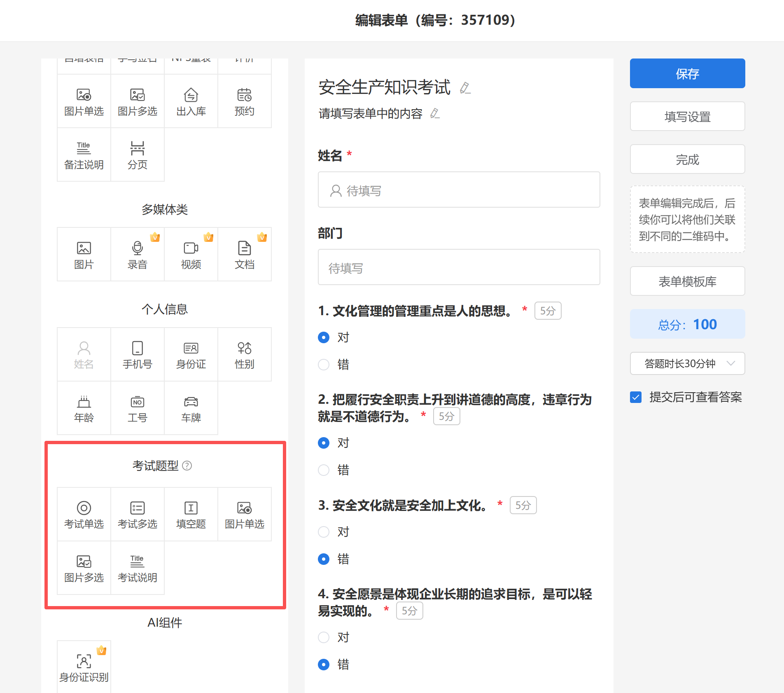The height and width of the screenshot is (693, 784).
Task: Click the edit pencil beside the form title
Action: [465, 88]
